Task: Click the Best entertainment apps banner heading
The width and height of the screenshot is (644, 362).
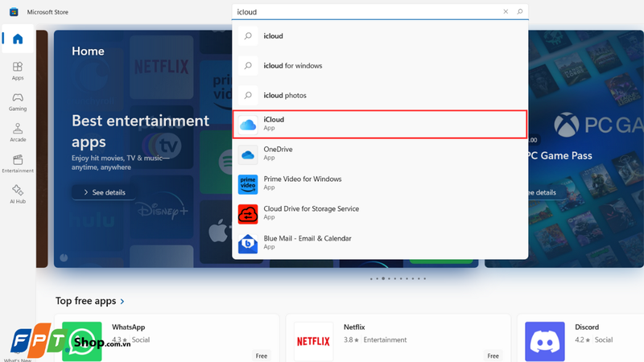Action: coord(140,131)
